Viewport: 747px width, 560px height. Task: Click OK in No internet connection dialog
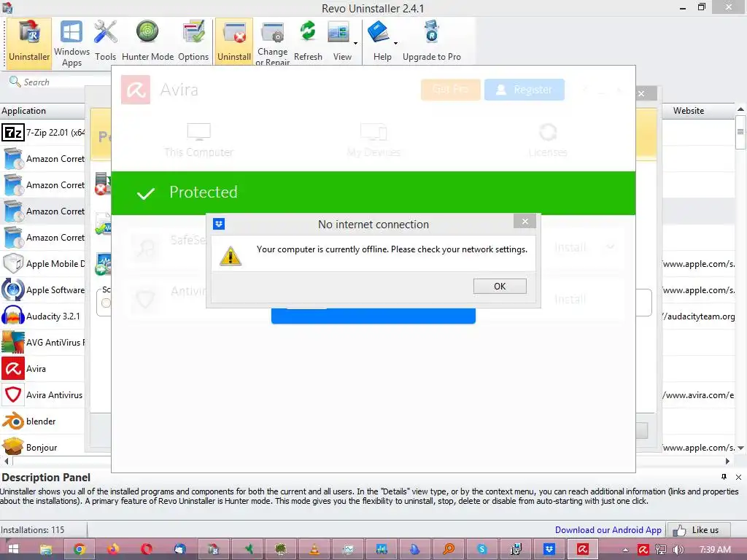pyautogui.click(x=500, y=286)
